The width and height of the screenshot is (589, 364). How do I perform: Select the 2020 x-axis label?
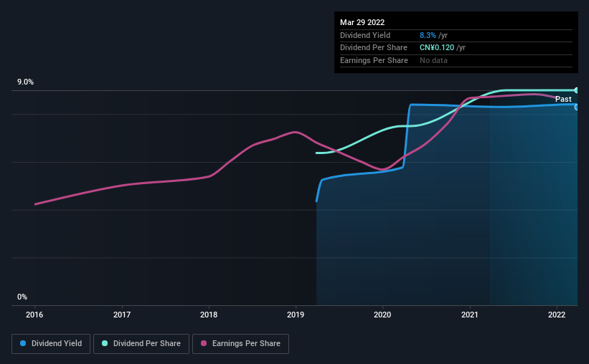(x=382, y=315)
